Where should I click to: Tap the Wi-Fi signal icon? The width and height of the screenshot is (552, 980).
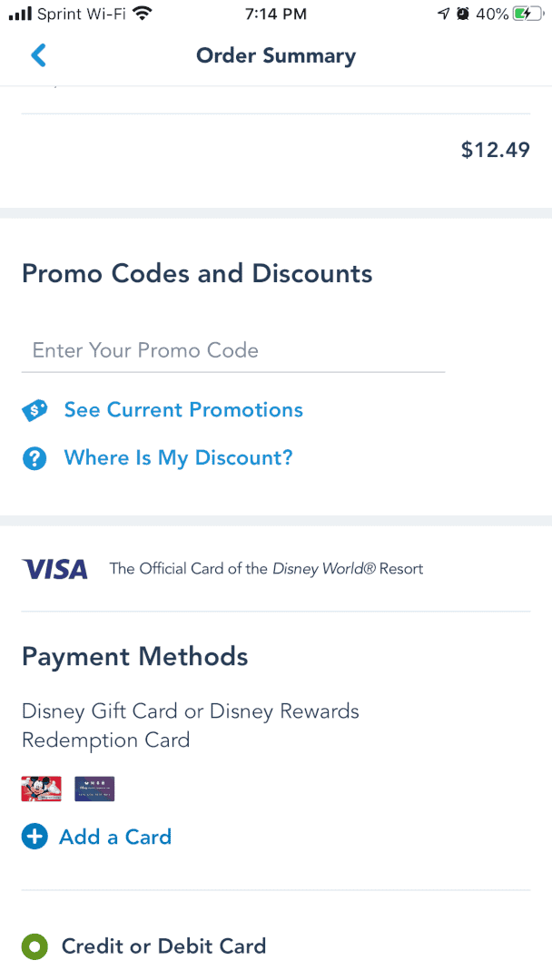(x=142, y=14)
